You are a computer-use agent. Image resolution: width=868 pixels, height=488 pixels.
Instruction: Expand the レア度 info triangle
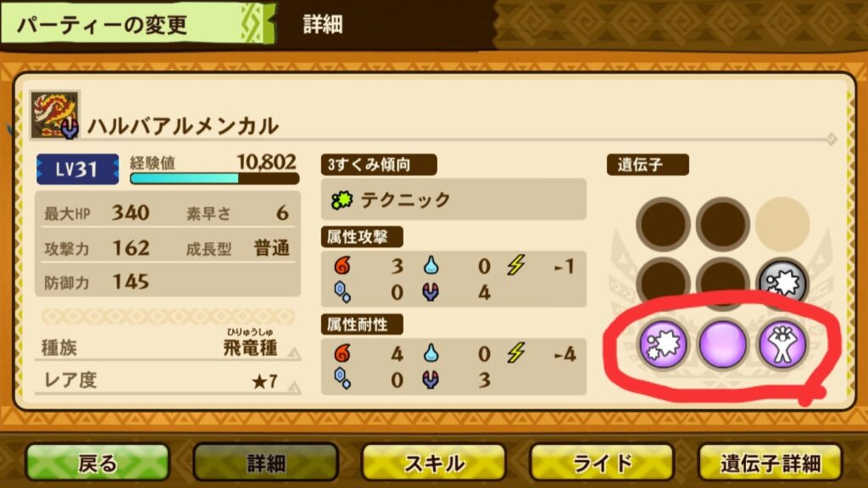click(294, 387)
